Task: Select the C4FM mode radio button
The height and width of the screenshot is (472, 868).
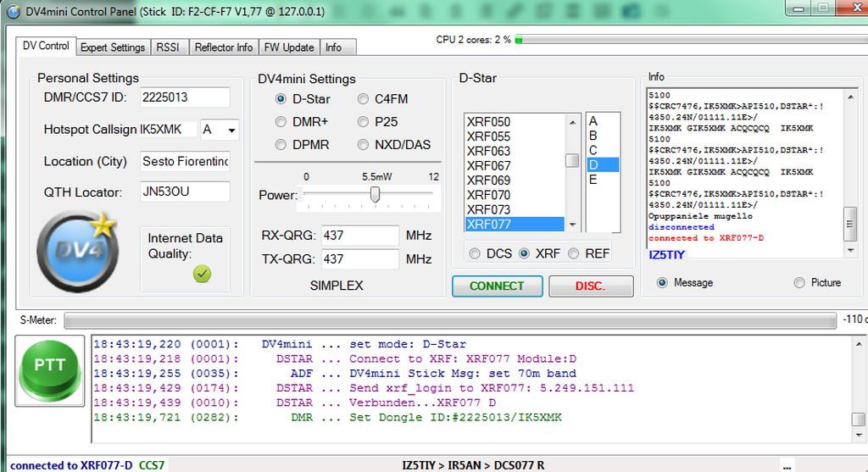Action: coord(363,99)
